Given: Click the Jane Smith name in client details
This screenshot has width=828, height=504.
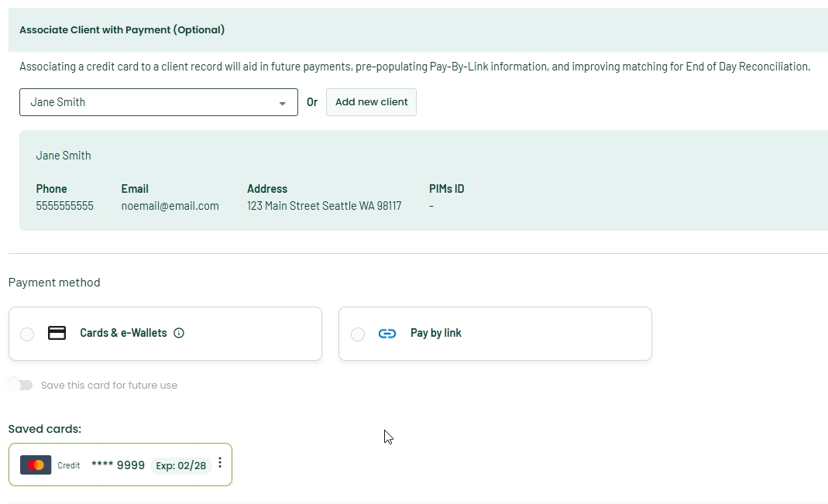Looking at the screenshot, I should 64,156.
